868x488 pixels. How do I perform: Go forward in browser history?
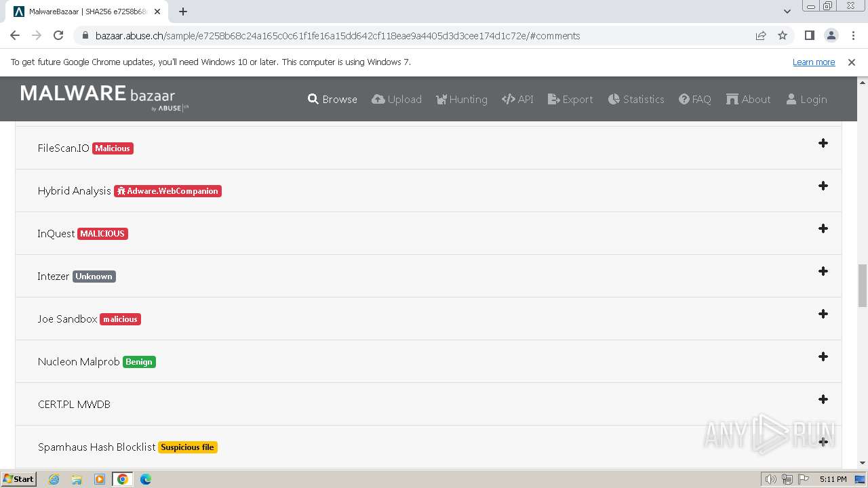click(37, 36)
